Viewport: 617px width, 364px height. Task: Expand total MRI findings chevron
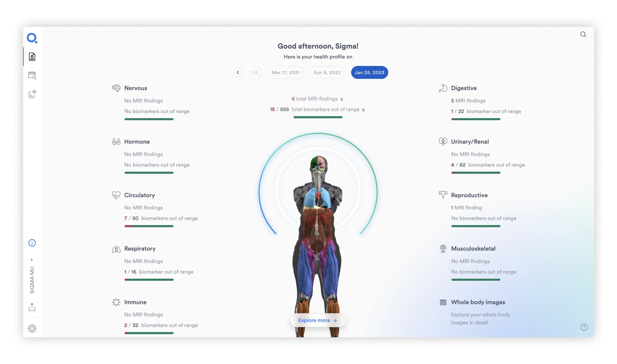click(342, 99)
